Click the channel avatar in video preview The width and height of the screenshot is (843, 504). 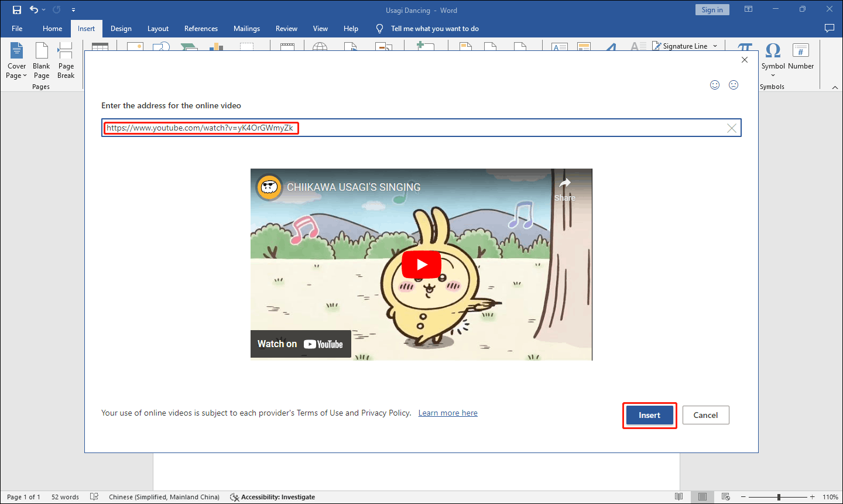[269, 187]
